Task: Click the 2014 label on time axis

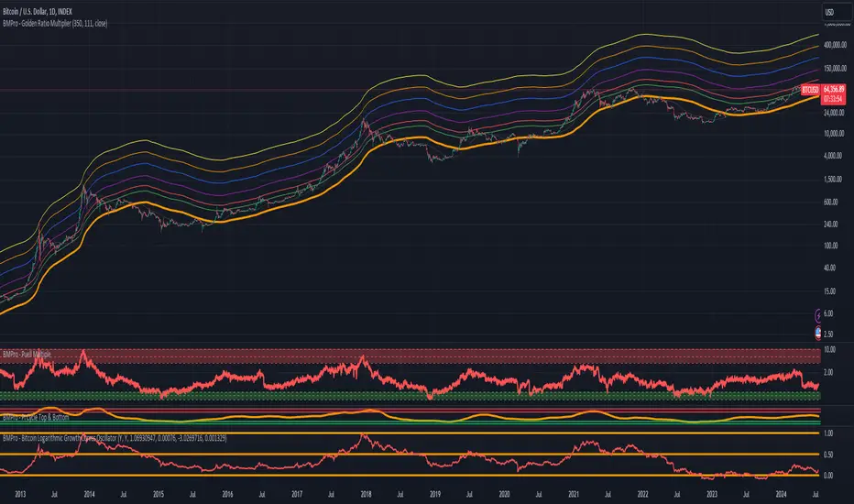Action: point(89,494)
